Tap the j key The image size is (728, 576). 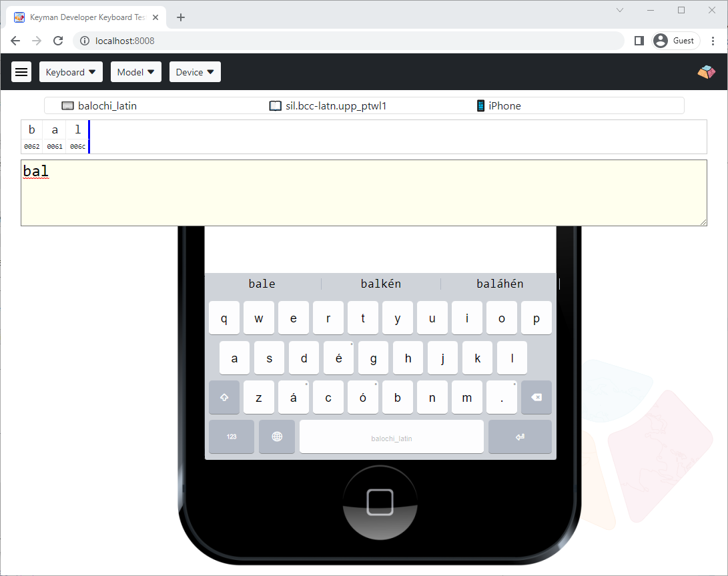[443, 358]
